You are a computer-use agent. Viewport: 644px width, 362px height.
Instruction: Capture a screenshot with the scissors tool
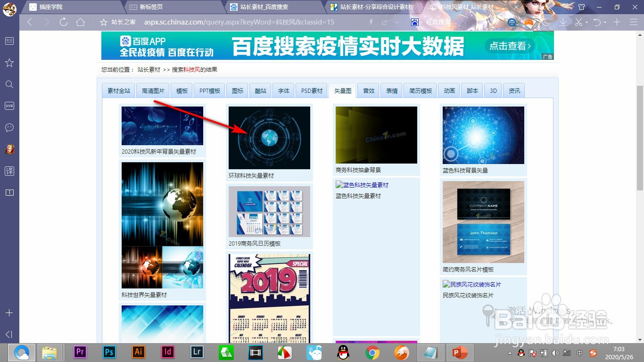[x=578, y=22]
